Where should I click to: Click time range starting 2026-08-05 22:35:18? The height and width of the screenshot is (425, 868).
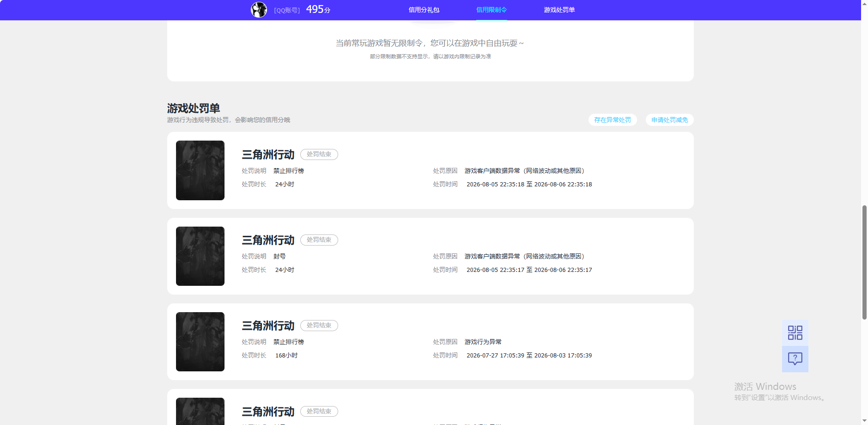click(x=529, y=184)
